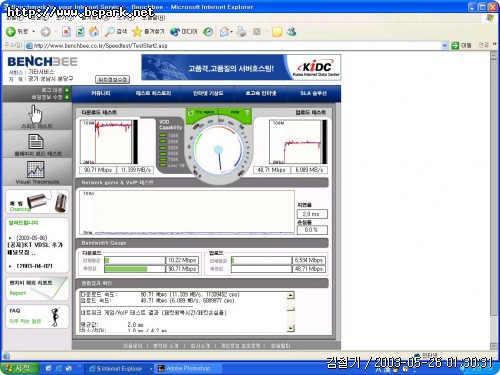This screenshot has width=500, height=375.
Task: Open the Chatting tin-can phone banner
Action: [37, 202]
